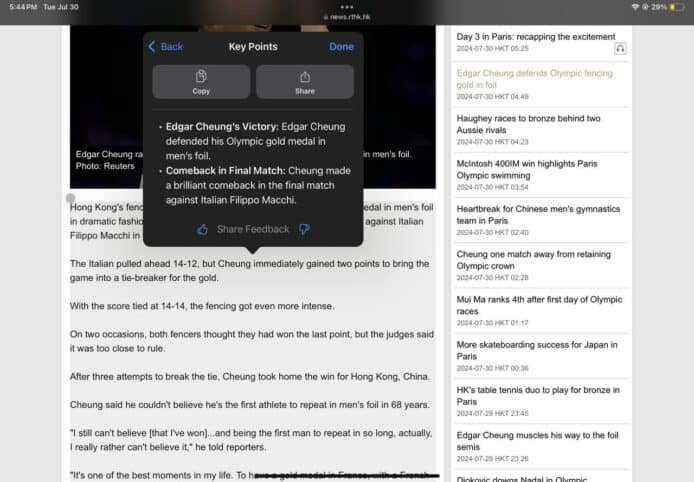
Task: Tap the headphones audio icon
Action: [x=621, y=48]
